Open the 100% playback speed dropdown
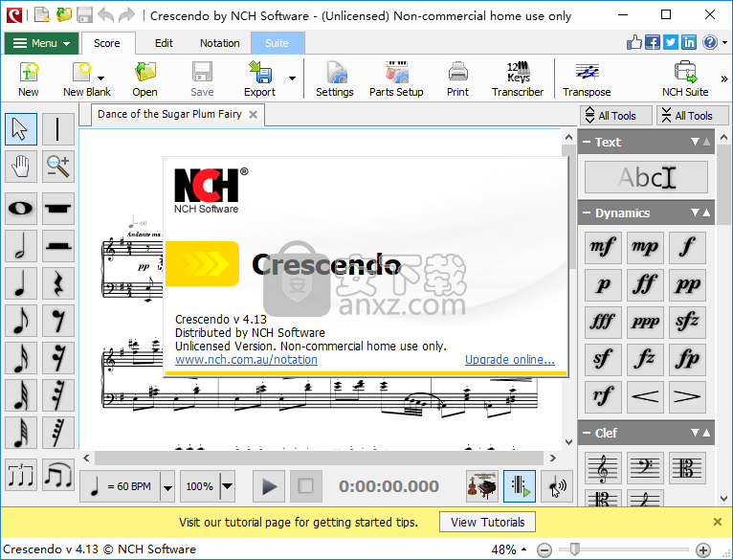This screenshot has width=733, height=560. [227, 486]
